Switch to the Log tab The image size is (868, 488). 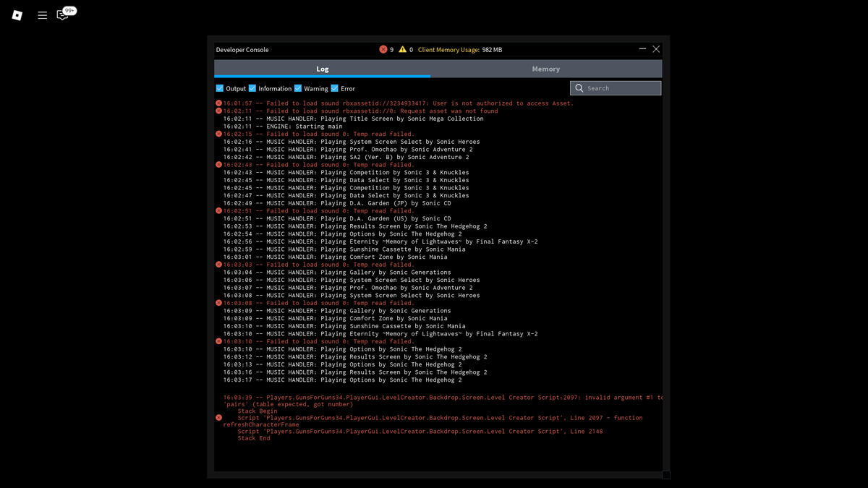pyautogui.click(x=323, y=69)
